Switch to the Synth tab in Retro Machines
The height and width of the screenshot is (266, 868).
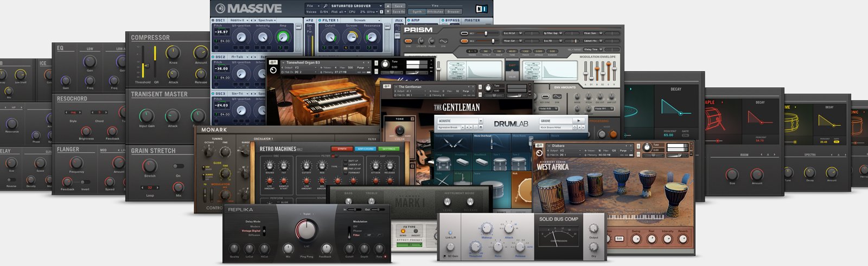pyautogui.click(x=342, y=149)
